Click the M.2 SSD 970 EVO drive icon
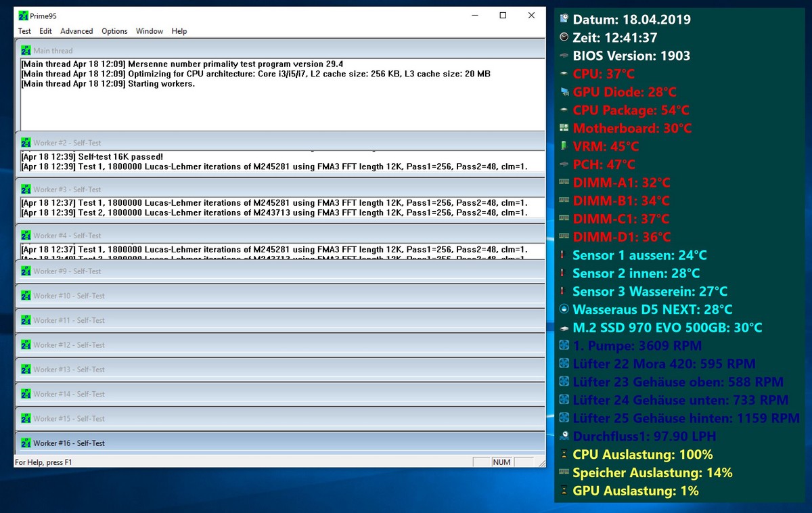The height and width of the screenshot is (513, 812). click(564, 328)
